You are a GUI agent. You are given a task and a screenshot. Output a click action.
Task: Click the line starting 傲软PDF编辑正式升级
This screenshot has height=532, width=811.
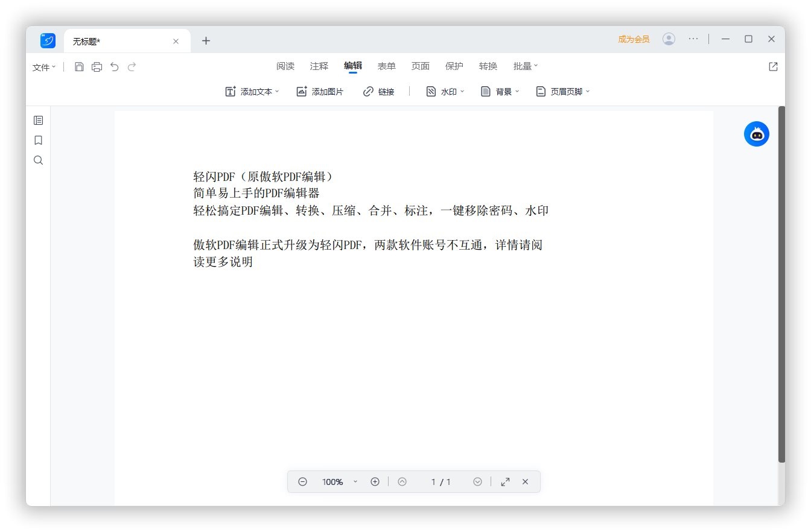(367, 245)
